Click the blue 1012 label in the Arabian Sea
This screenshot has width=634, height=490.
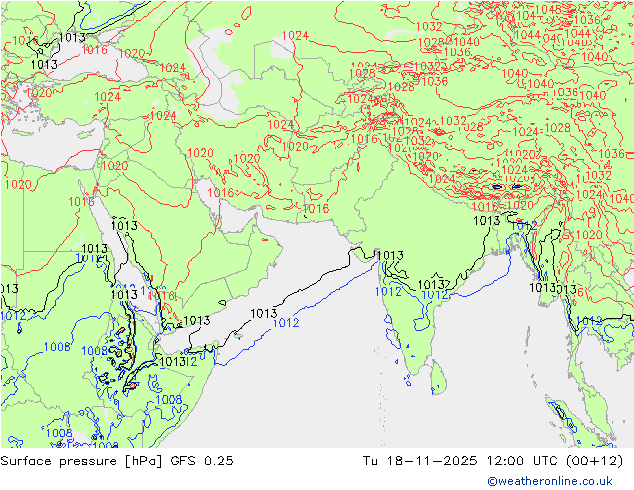(286, 323)
